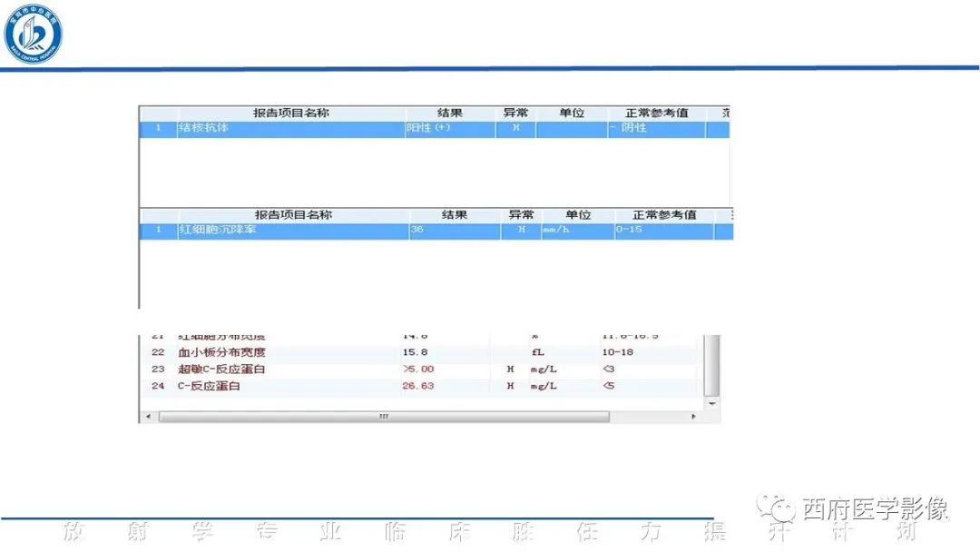This screenshot has height=552, width=980.
Task: Click 结果 column header in second table
Action: 455,215
